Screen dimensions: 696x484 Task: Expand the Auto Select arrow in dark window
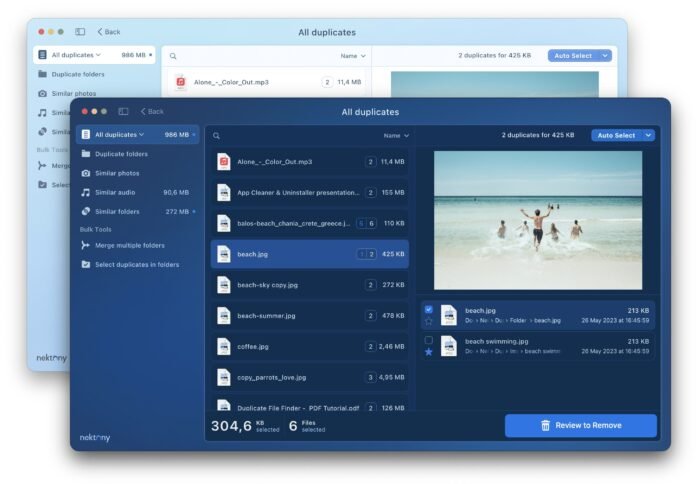pos(649,135)
